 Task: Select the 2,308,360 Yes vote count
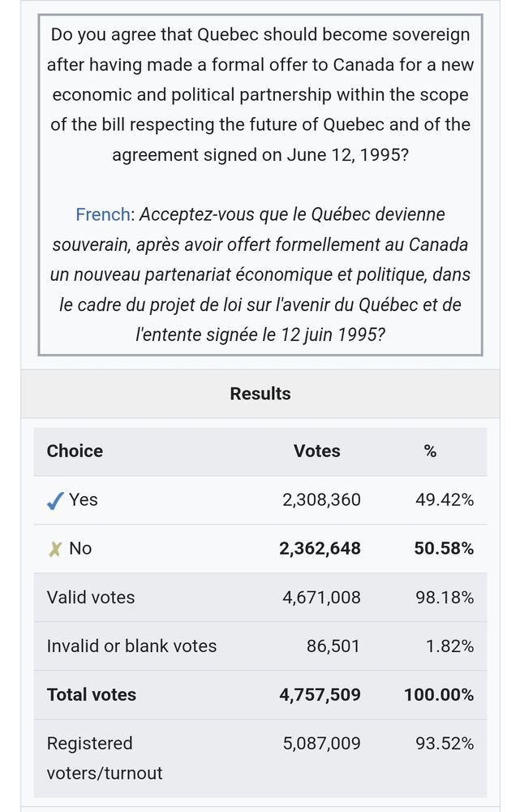pyautogui.click(x=321, y=499)
